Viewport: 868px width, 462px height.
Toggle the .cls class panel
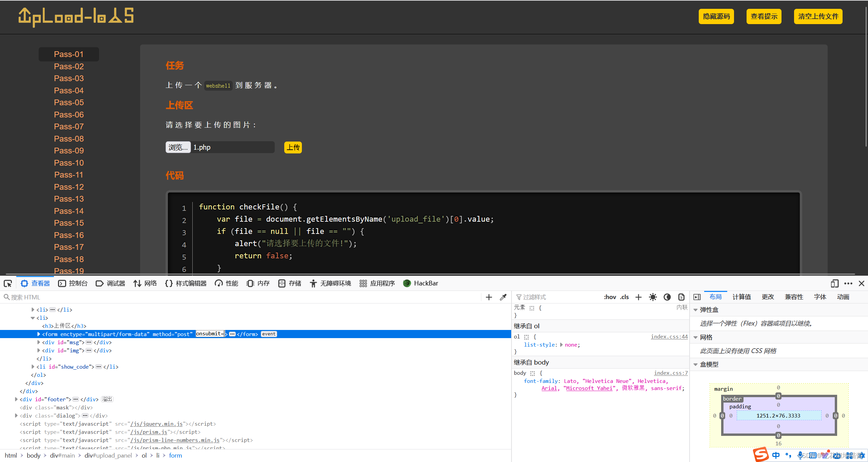pos(624,297)
